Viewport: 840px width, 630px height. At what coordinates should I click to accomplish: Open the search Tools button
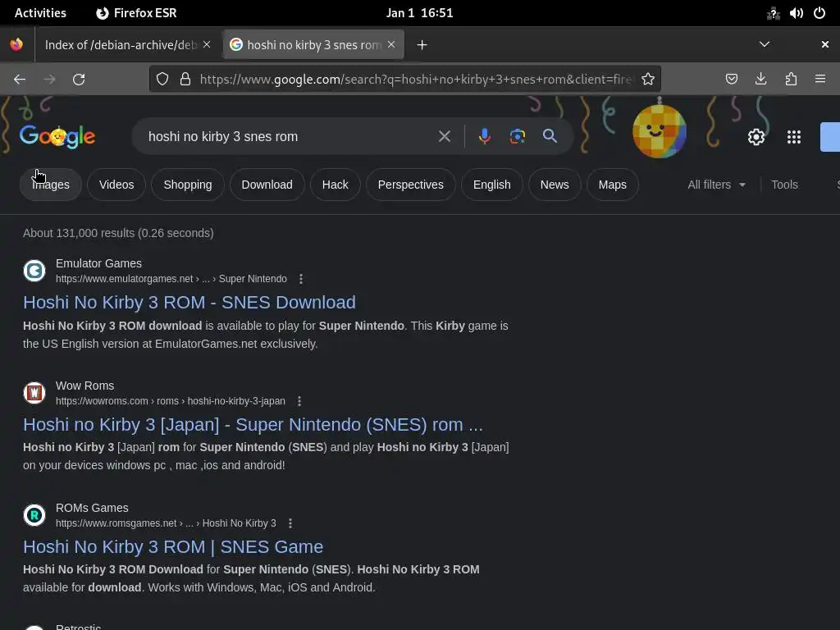[784, 185]
